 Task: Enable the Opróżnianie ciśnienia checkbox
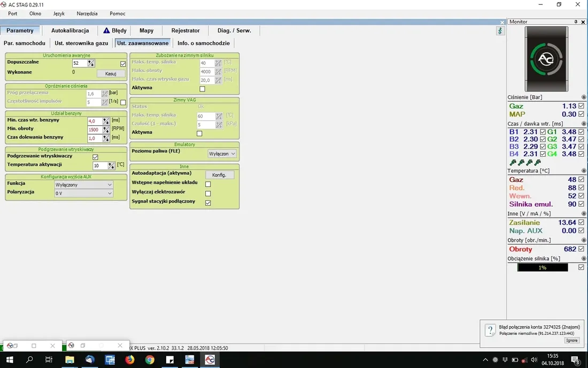click(x=123, y=102)
